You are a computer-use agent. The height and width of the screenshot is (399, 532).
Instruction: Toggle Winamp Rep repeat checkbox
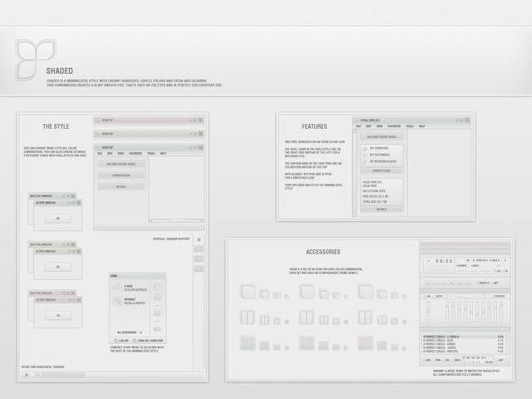pyautogui.click(x=491, y=283)
